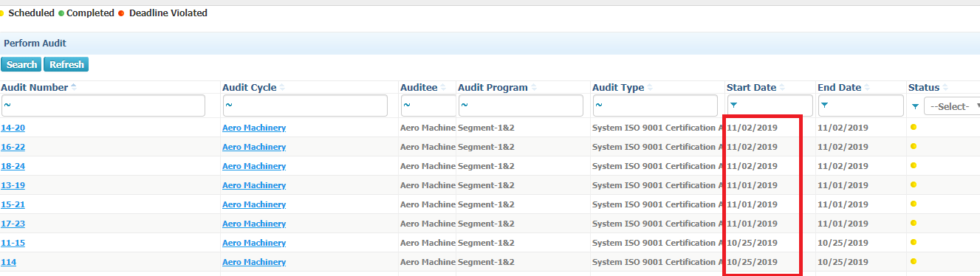Select start date 11/02/2019 in row 14-20
Viewport: 980px width, 276px height.
pyautogui.click(x=752, y=128)
